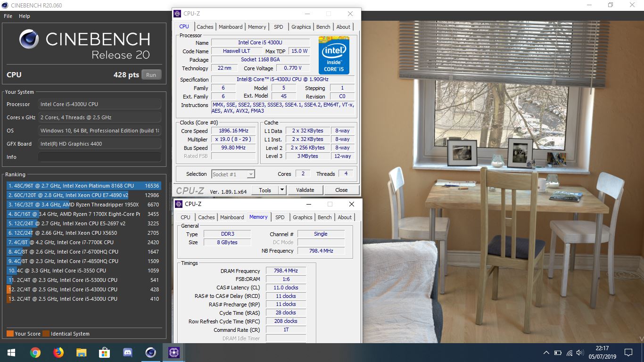Click the taskbar clock showing 22:17
Screen dimensions: 644x362
point(602,353)
